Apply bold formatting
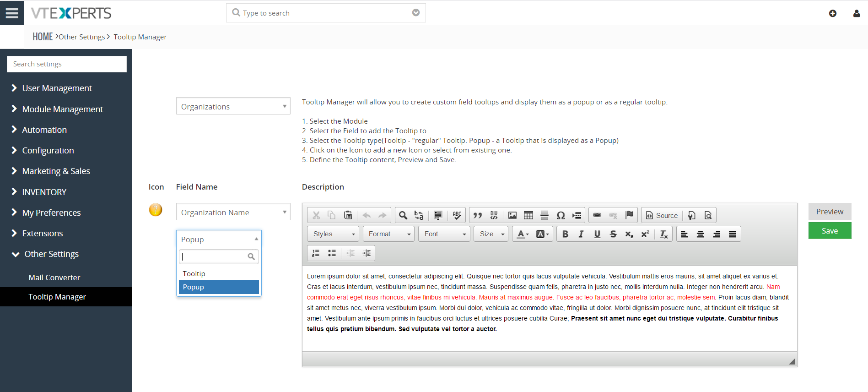 tap(565, 234)
